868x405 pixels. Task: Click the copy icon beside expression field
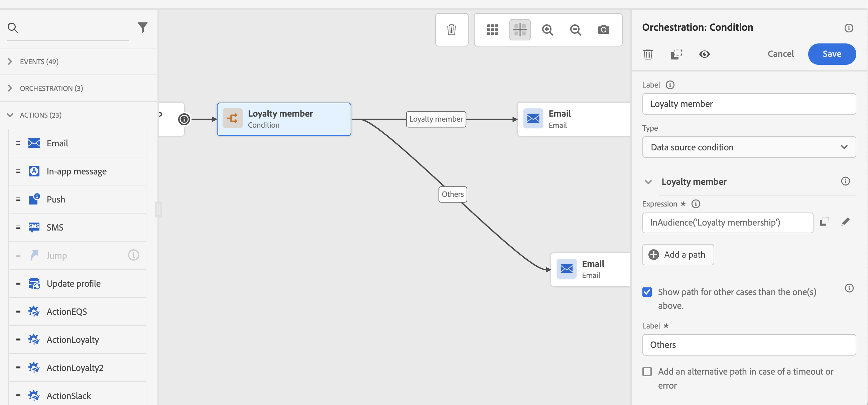[824, 222]
